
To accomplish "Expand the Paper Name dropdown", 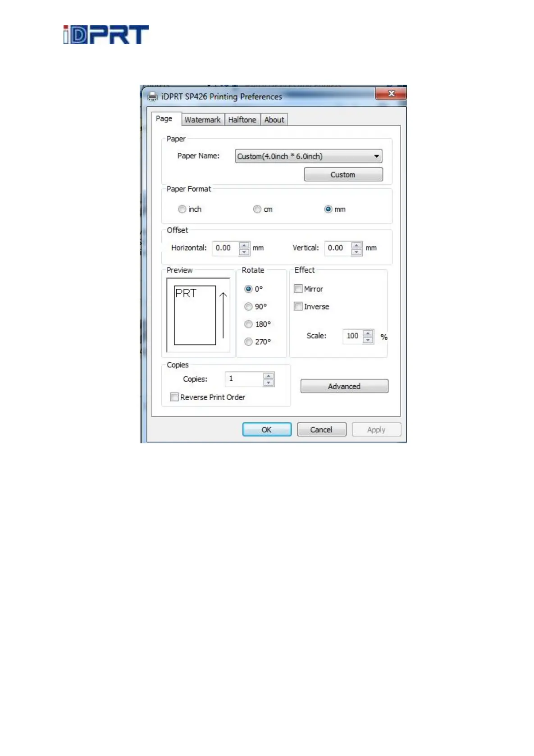I will 309,156.
